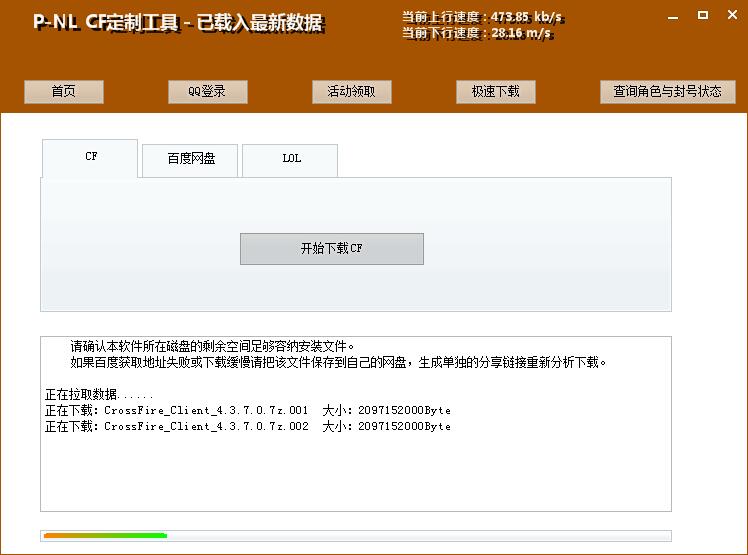Minimize the P-NL CF tool window

click(x=673, y=18)
